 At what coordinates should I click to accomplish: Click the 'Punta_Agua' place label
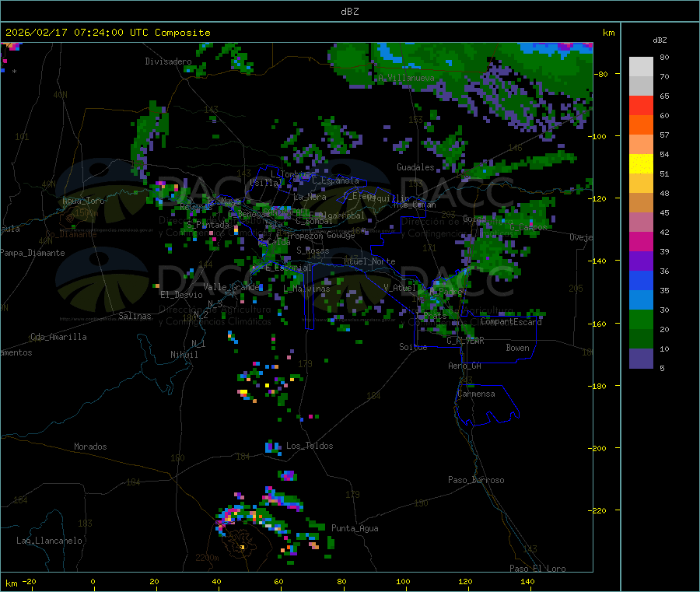355,528
